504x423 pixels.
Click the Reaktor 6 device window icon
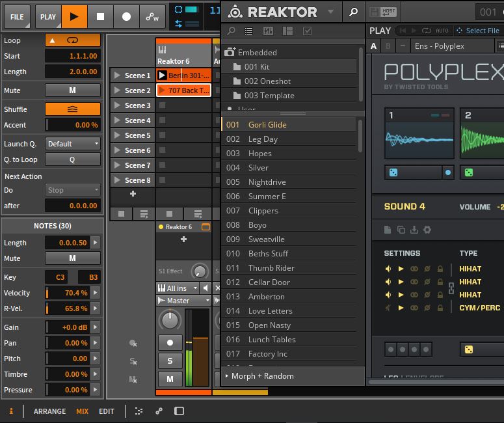[206, 226]
